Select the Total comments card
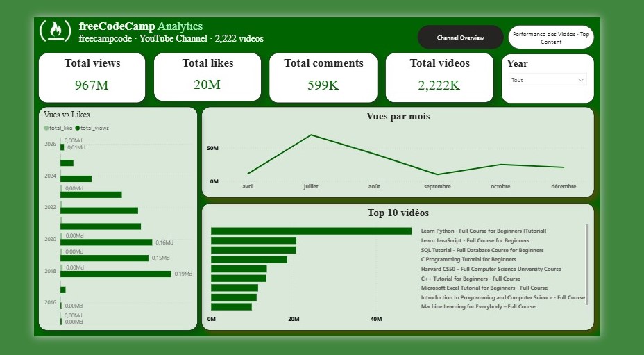This screenshot has height=355, width=644. click(x=323, y=78)
